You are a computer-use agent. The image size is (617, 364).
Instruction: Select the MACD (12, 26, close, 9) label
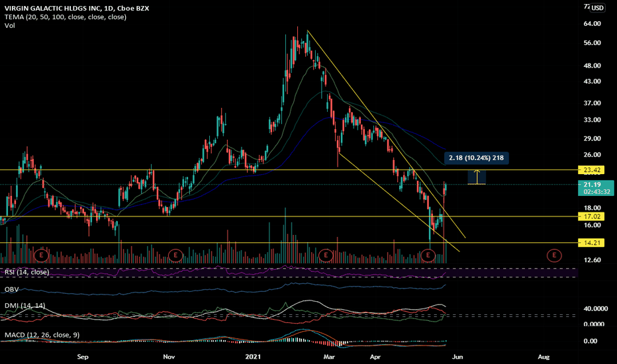[x=42, y=335]
